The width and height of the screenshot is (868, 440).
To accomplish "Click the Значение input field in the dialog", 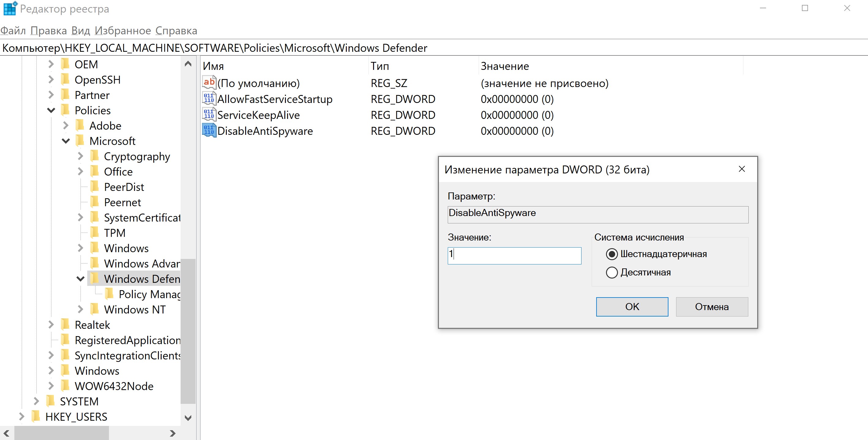I will click(x=514, y=256).
